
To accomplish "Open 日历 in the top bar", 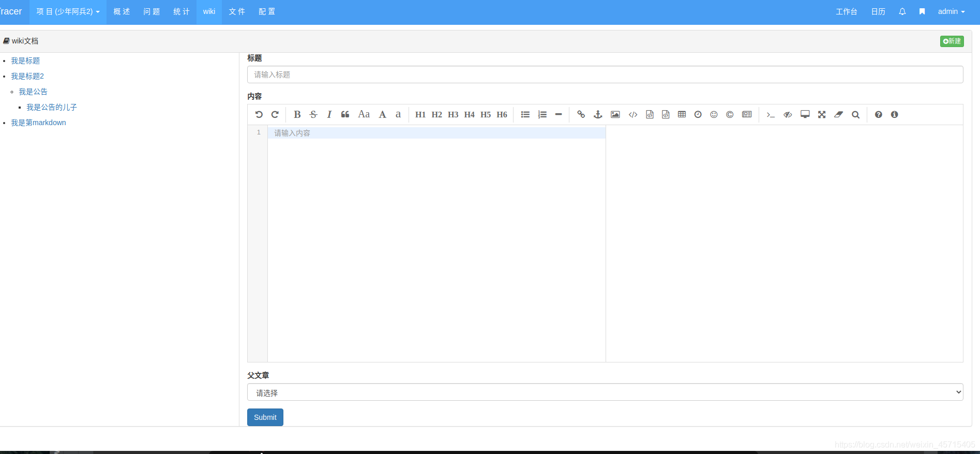I will [x=878, y=12].
